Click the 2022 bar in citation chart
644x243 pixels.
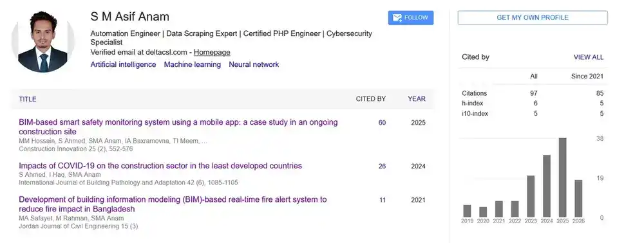click(515, 209)
